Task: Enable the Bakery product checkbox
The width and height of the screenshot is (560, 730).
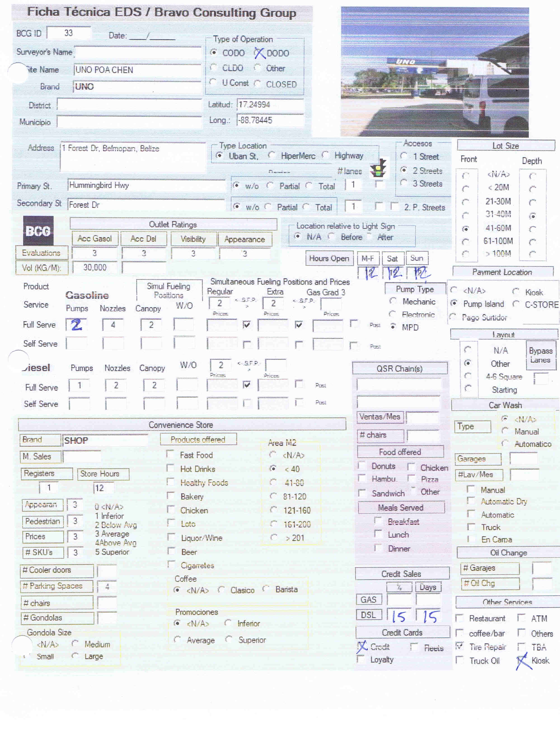Action: pos(171,496)
